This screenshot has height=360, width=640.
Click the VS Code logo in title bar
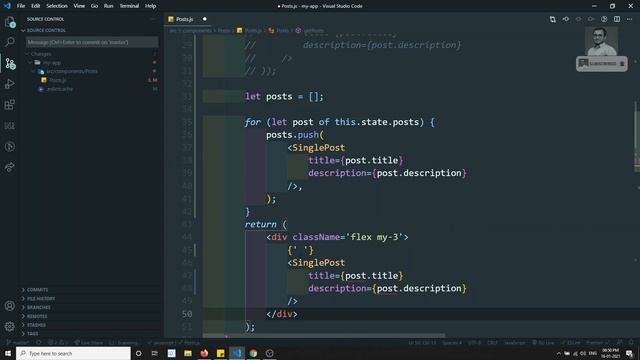[7, 6]
